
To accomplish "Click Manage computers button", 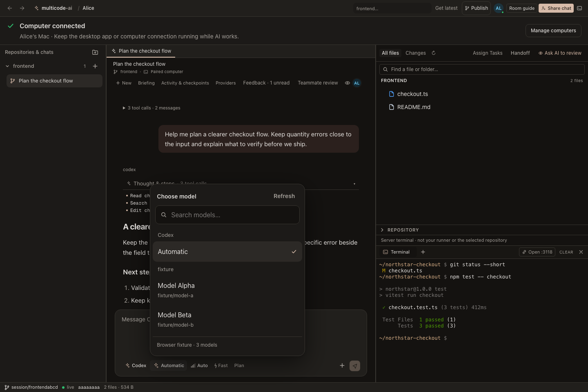I will pos(553,31).
